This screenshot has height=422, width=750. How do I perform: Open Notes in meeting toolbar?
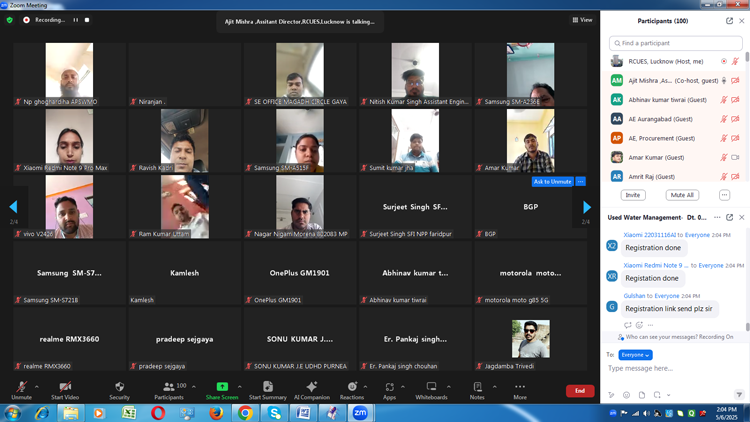pos(477,387)
